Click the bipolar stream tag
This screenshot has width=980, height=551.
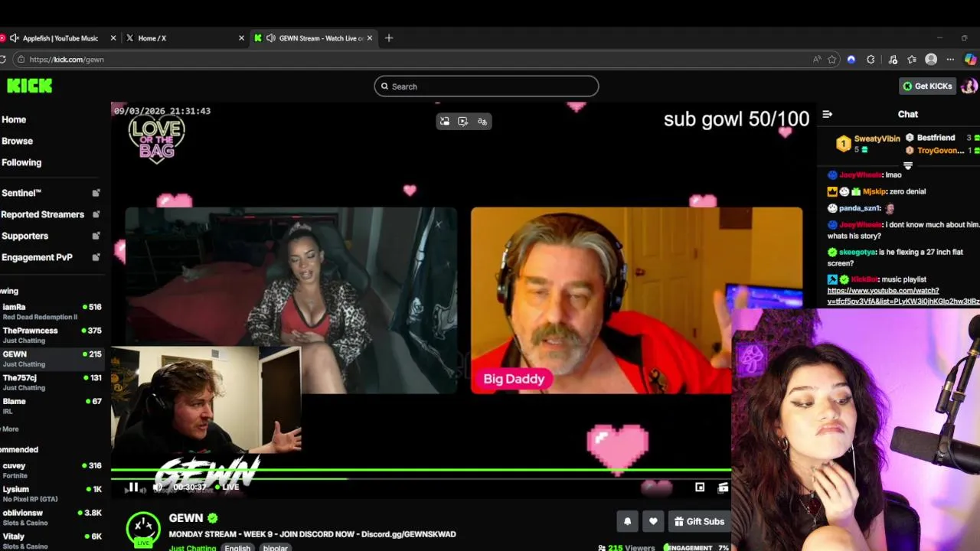(x=276, y=547)
